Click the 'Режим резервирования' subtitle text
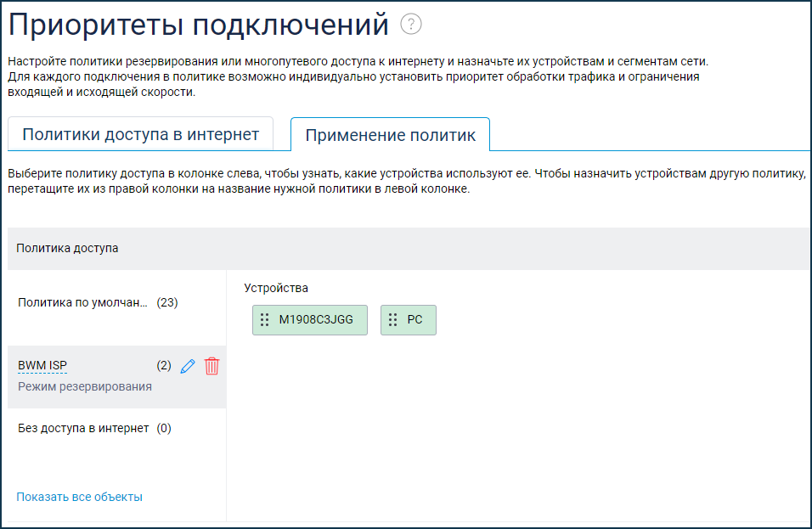The width and height of the screenshot is (812, 529). coord(85,386)
